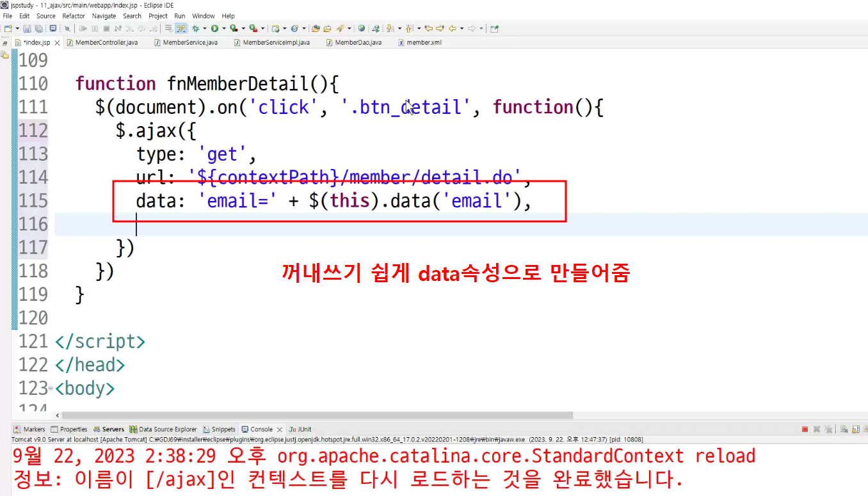
Task: Click the Suspend debug icon
Action: click(95, 28)
